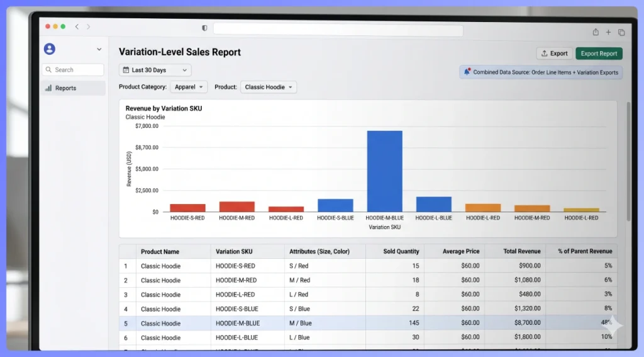Click the Combined Data Source notification banner

point(541,72)
